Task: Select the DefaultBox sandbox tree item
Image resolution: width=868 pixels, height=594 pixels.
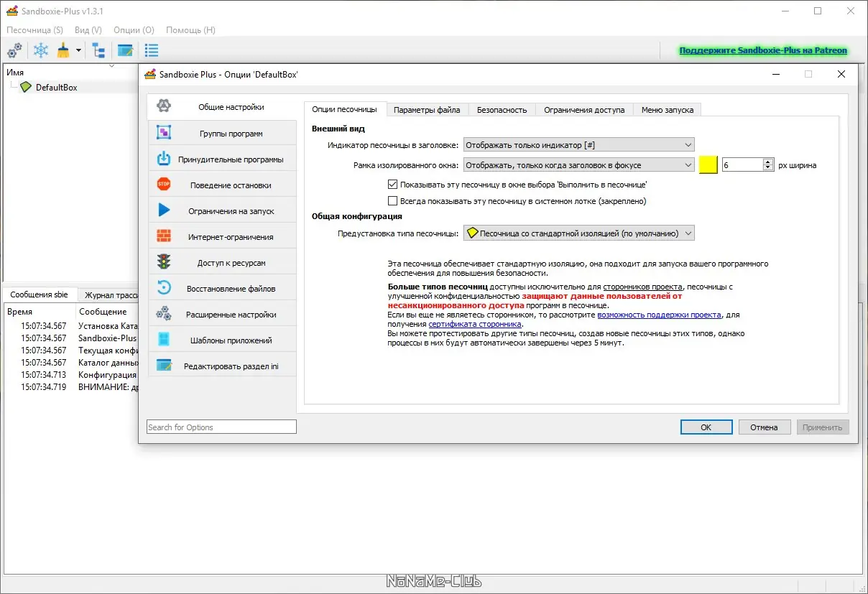Action: (x=56, y=87)
